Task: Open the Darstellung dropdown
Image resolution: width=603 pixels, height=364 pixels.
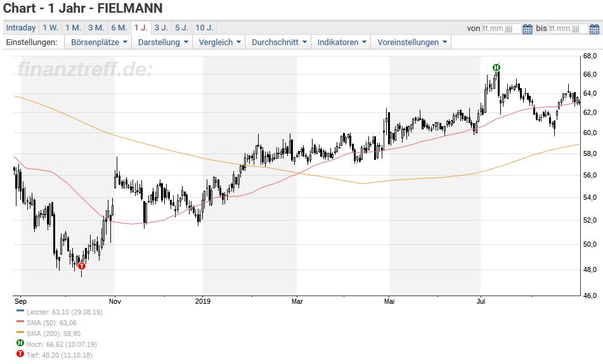Action: pyautogui.click(x=163, y=42)
